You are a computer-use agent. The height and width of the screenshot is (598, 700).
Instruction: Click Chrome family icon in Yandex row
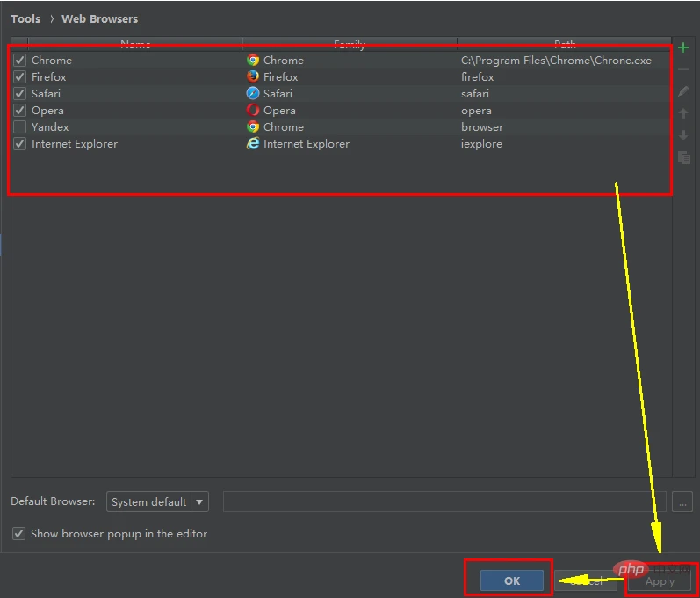coord(253,126)
